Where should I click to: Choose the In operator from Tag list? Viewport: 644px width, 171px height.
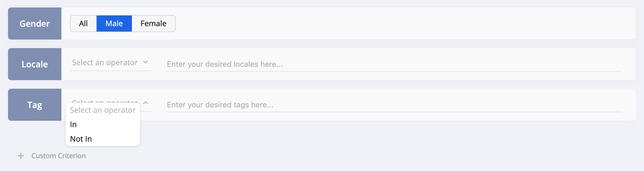pos(103,125)
